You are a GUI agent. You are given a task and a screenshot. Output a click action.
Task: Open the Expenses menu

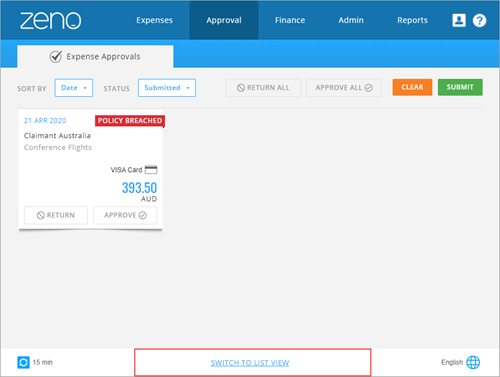click(154, 20)
